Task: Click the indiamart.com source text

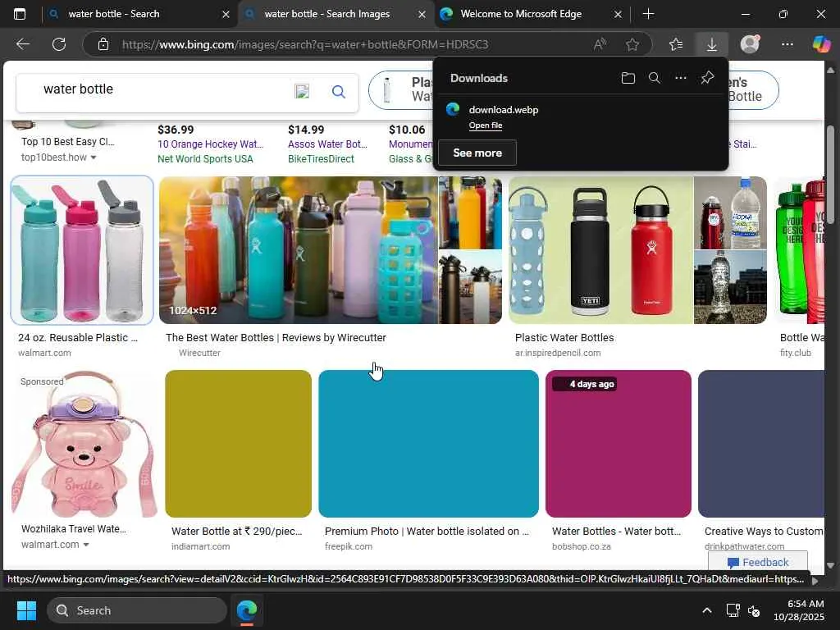Action: 200,546
